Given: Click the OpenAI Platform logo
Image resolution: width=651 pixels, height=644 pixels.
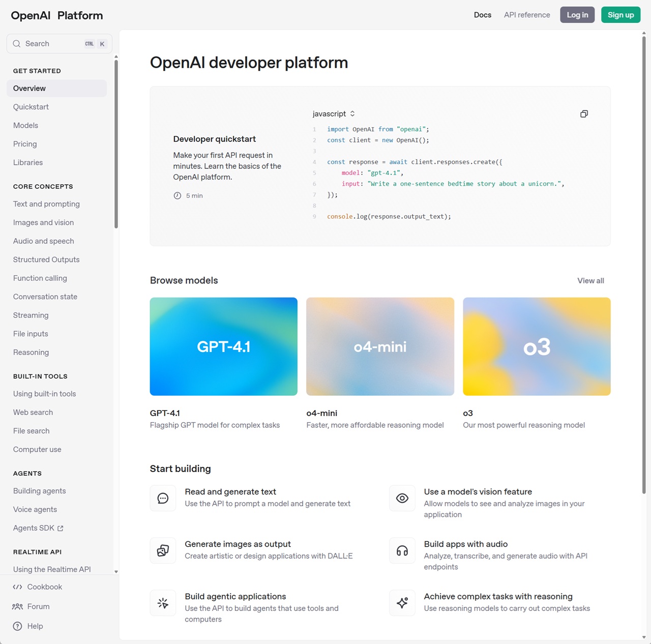Looking at the screenshot, I should point(57,15).
